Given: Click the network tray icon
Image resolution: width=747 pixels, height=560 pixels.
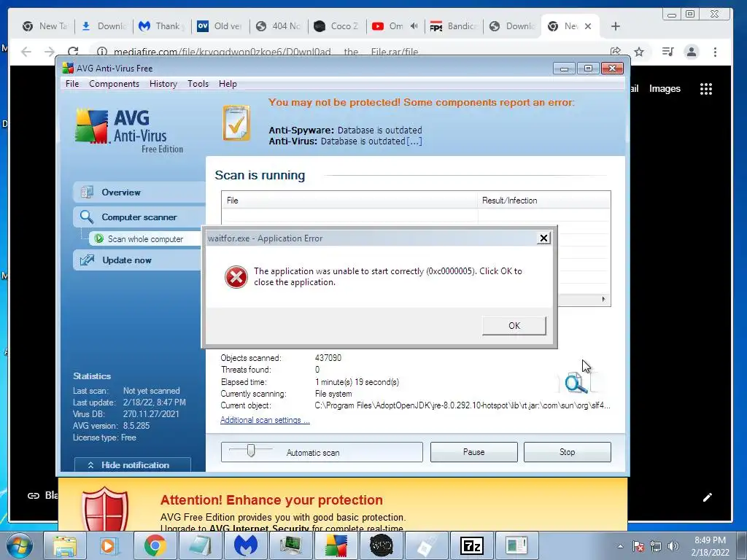Looking at the screenshot, I should click(x=656, y=546).
